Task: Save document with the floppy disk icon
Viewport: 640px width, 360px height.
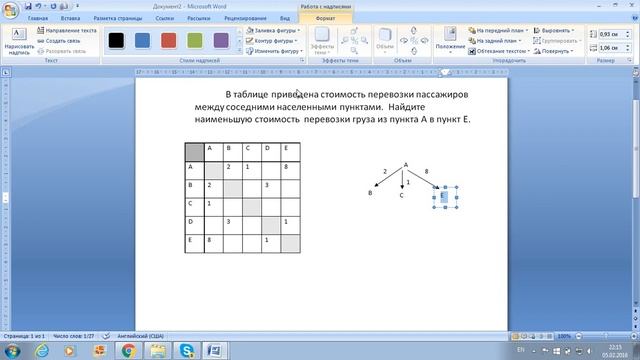Action: tap(28, 6)
